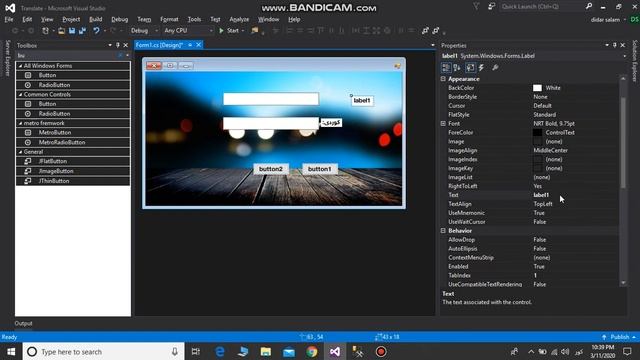The width and height of the screenshot is (640, 360).
Task: Pin the Toolbox panel
Action: (118, 45)
